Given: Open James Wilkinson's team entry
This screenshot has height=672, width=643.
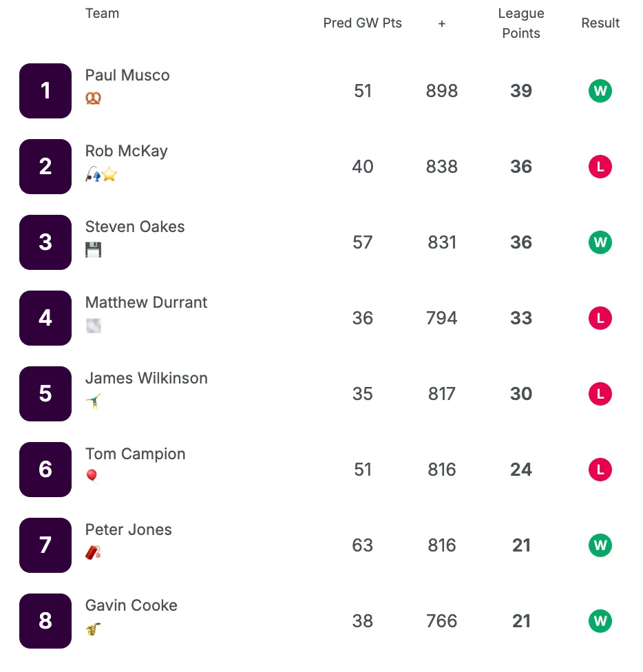Looking at the screenshot, I should click(146, 379).
